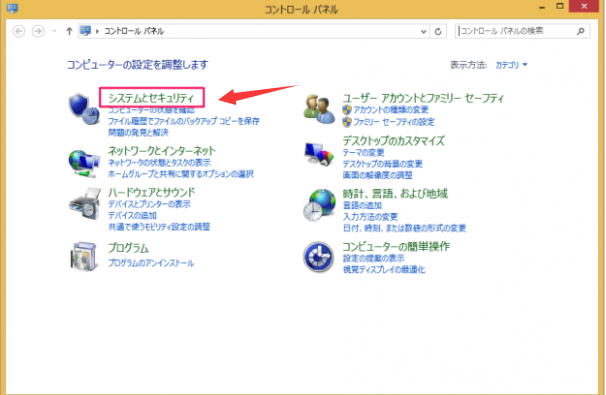Open ネットワークとインターネット category
The height and width of the screenshot is (395, 606).
pyautogui.click(x=162, y=150)
